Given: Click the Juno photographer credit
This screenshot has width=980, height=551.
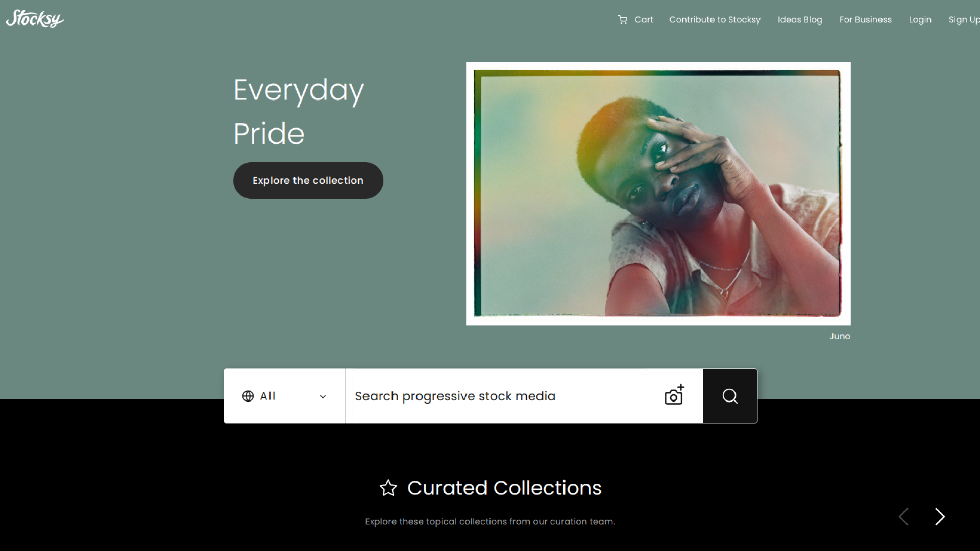Looking at the screenshot, I should click(840, 337).
